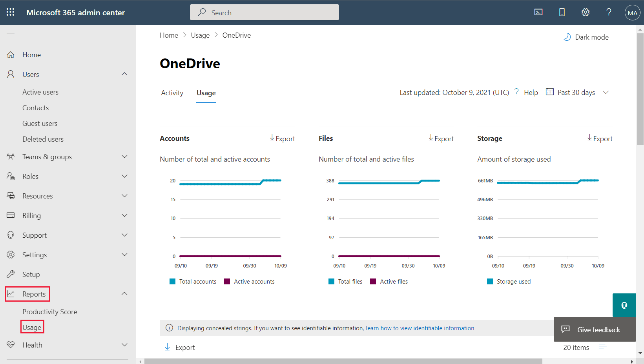Open the app launcher waffle icon
The width and height of the screenshot is (644, 364).
11,12
